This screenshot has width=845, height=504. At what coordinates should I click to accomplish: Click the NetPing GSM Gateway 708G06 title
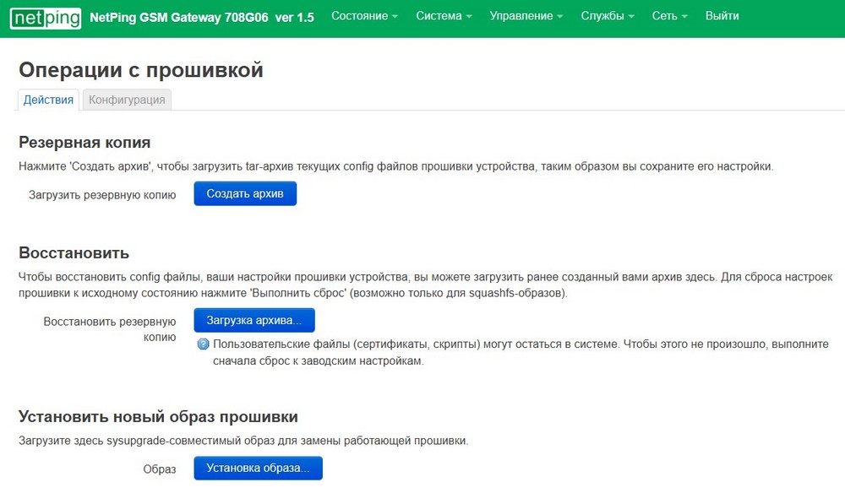202,17
